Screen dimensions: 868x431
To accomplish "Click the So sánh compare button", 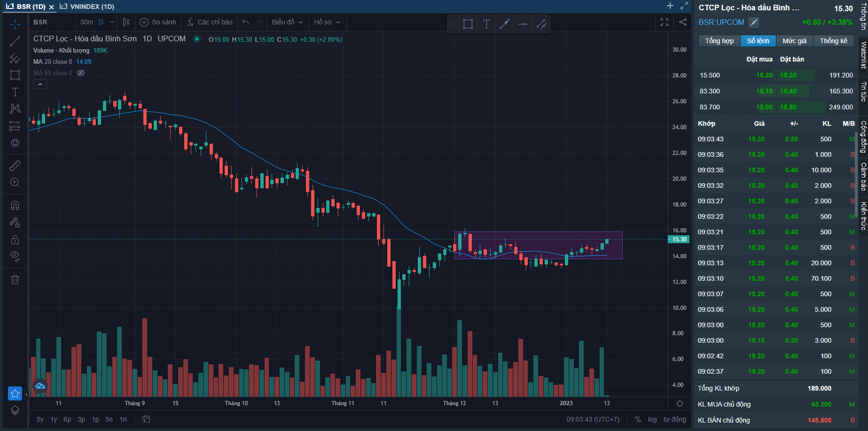I will pos(158,22).
